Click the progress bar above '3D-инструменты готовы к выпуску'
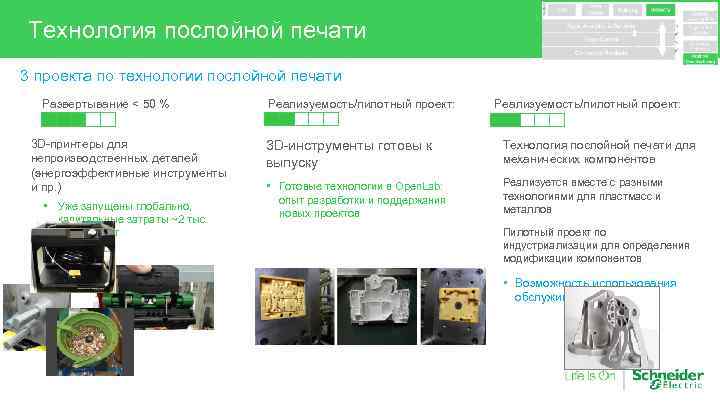The width and height of the screenshot is (720, 405). coord(301,119)
